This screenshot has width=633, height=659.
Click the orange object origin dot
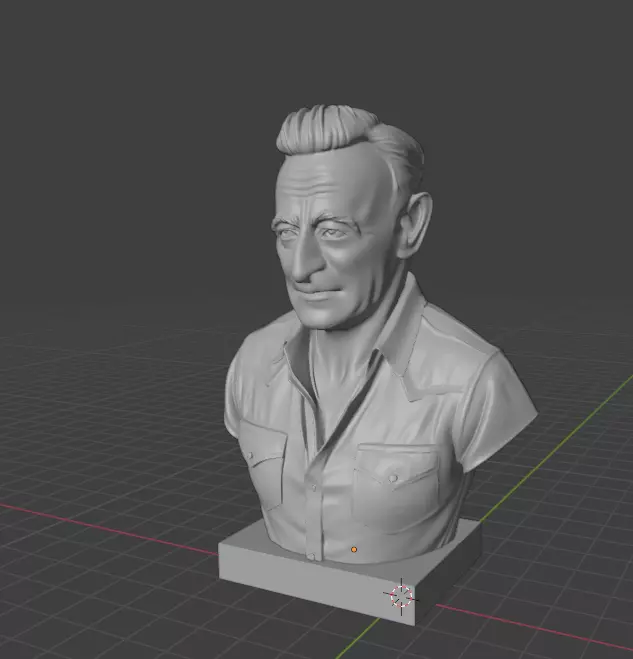(354, 549)
